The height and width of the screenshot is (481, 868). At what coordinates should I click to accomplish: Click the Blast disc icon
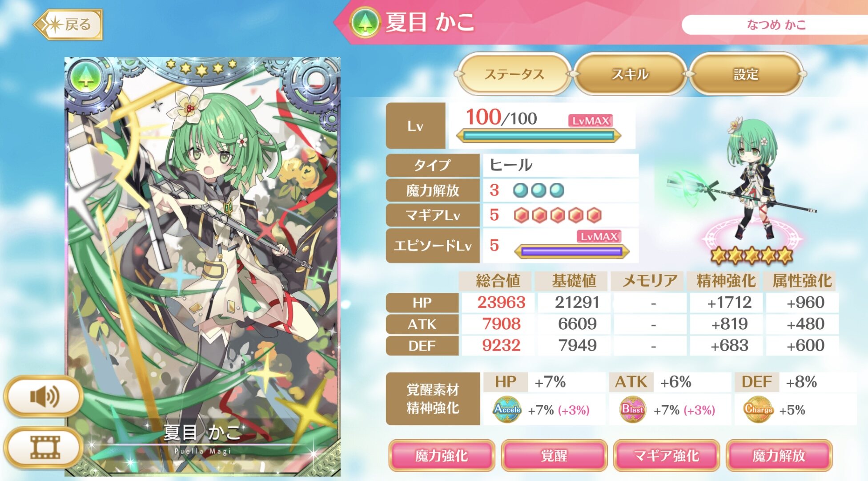pyautogui.click(x=633, y=409)
